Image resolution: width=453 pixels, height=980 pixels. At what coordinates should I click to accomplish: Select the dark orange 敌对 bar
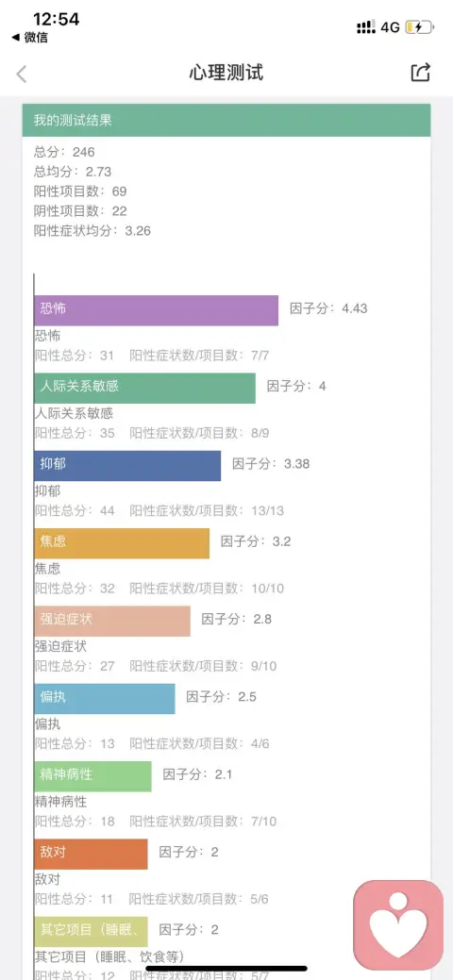click(x=91, y=854)
